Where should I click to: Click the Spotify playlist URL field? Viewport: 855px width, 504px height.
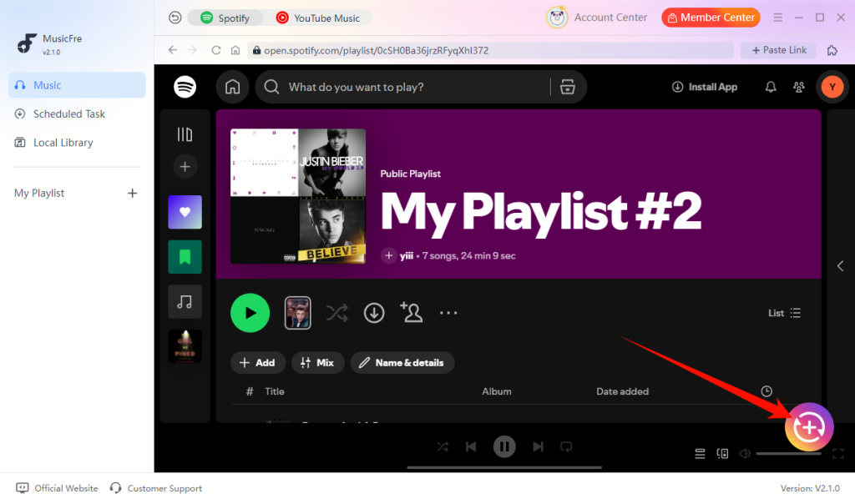pos(490,50)
